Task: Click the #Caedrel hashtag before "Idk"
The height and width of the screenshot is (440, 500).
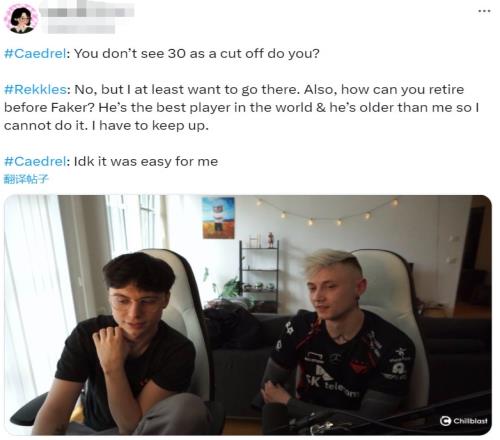Action: 35,161
